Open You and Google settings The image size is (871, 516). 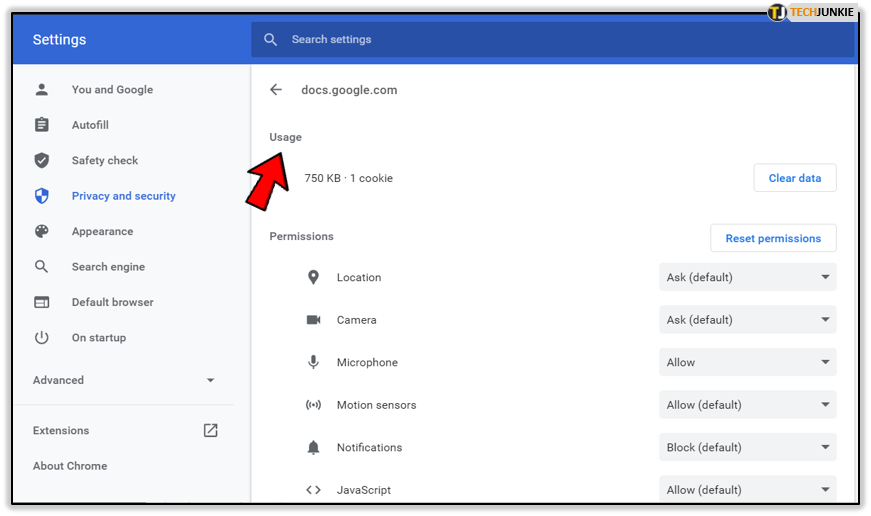pos(112,89)
